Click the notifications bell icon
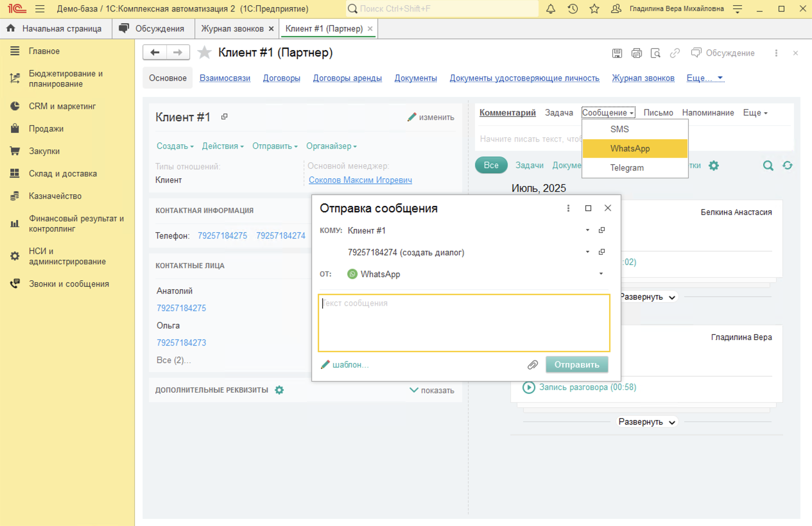The width and height of the screenshot is (812, 526). coord(551,9)
